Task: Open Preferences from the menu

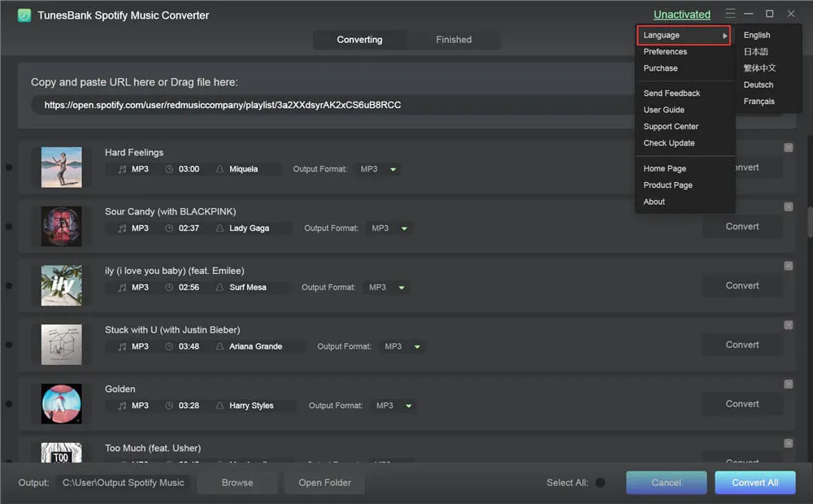Action: 665,52
